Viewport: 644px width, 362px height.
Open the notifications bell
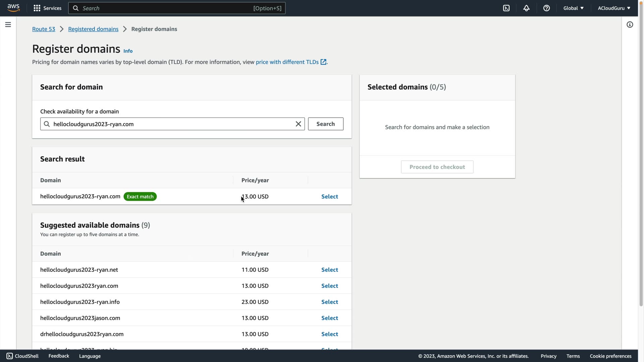click(x=526, y=8)
